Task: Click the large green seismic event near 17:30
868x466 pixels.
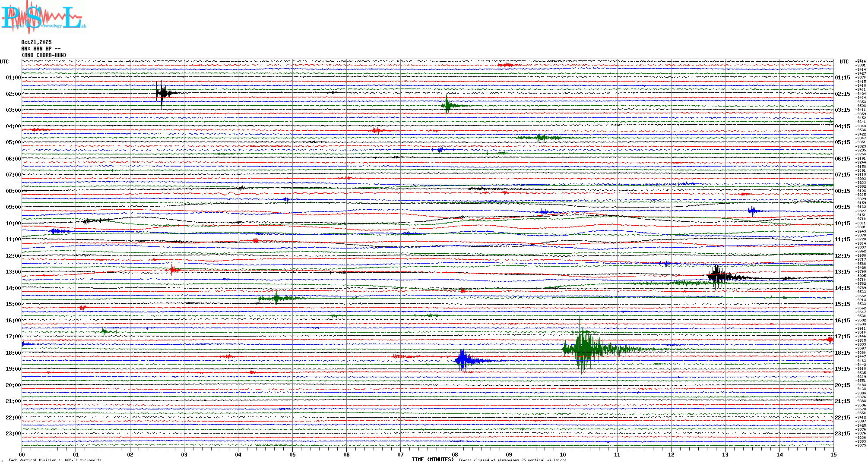Action: click(x=584, y=348)
